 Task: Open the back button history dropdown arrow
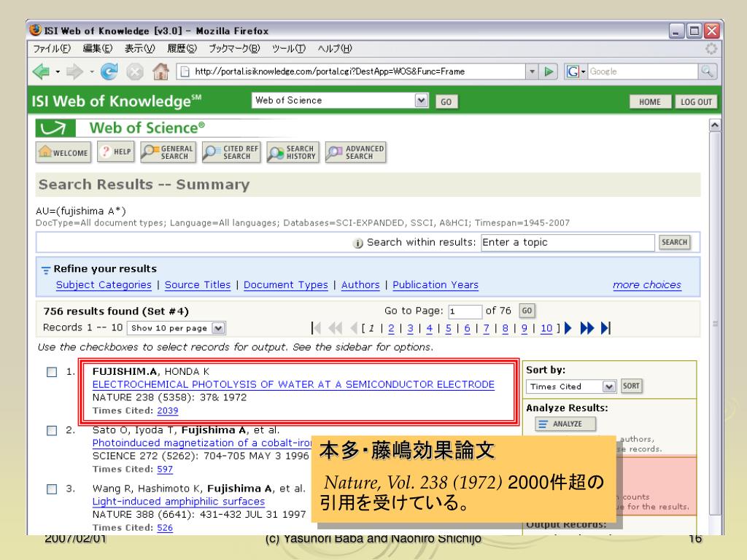click(x=58, y=72)
